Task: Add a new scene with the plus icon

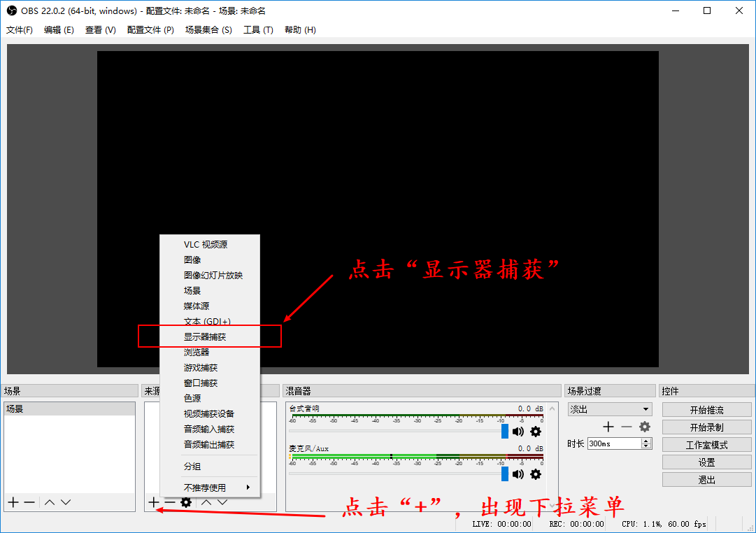Action: click(x=13, y=502)
